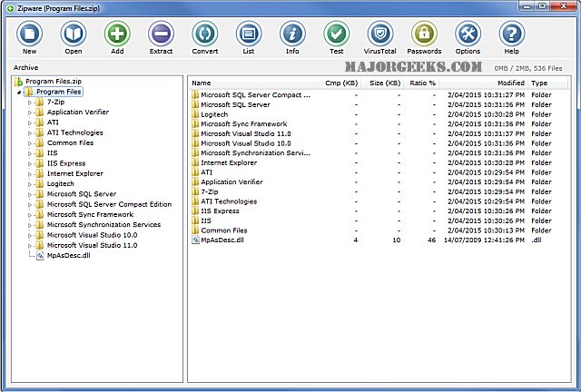This screenshot has width=581, height=392.
Task: Select the ATI row in file list
Action: (x=378, y=172)
